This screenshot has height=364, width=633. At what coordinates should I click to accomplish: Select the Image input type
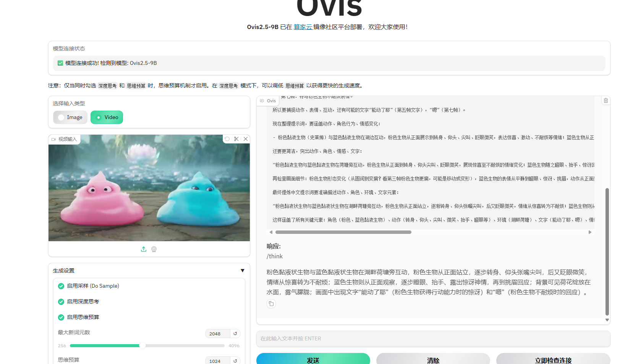point(70,117)
